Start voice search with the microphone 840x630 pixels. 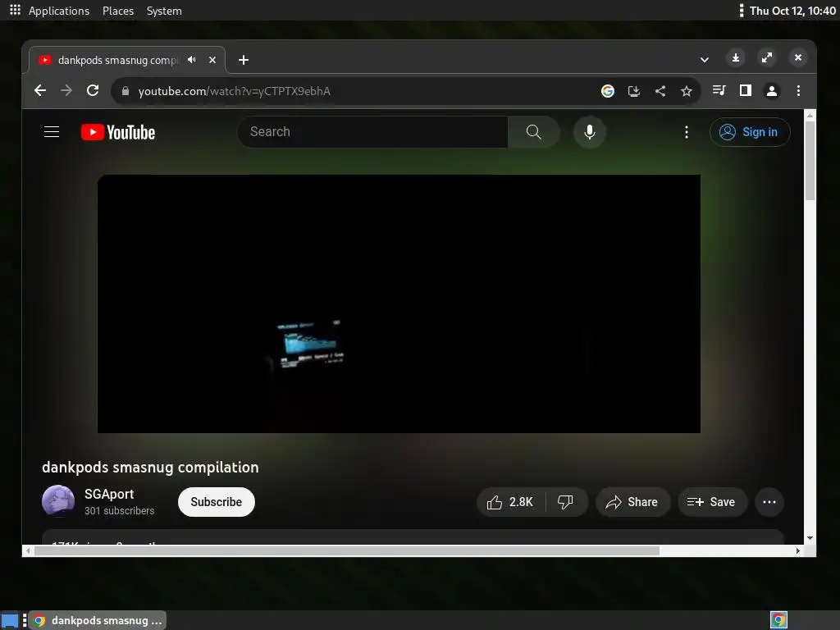click(589, 132)
